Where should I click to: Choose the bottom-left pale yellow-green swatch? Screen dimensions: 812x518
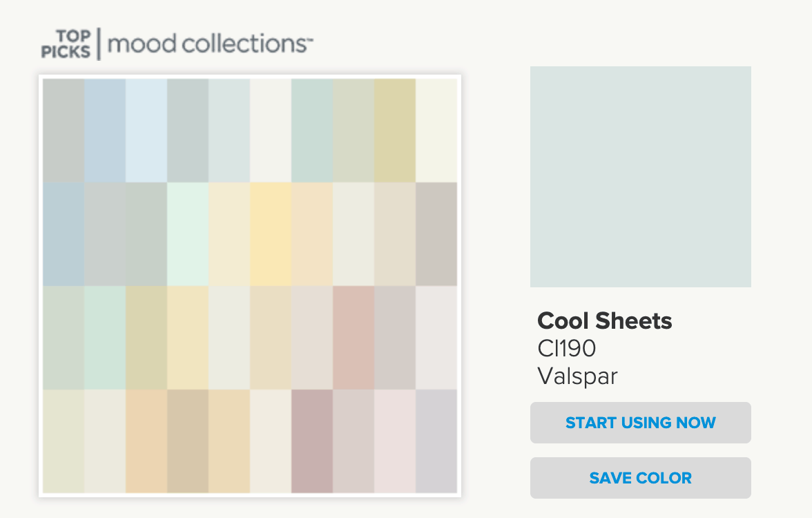click(x=64, y=441)
